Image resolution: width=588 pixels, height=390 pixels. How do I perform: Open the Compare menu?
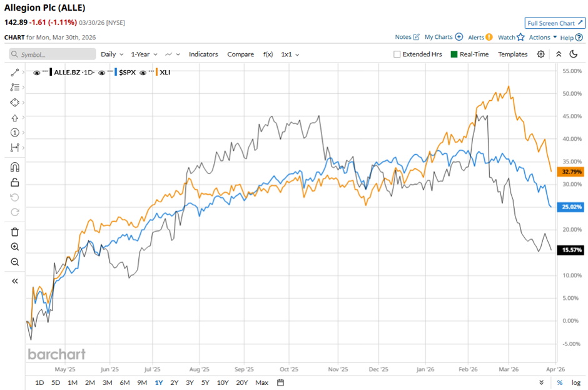click(240, 54)
